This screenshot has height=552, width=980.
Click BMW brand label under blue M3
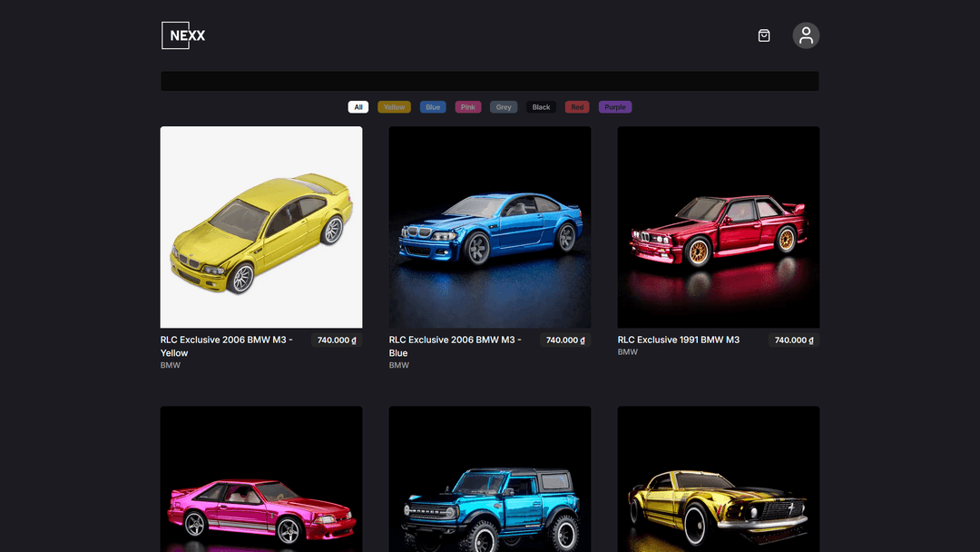[398, 365]
